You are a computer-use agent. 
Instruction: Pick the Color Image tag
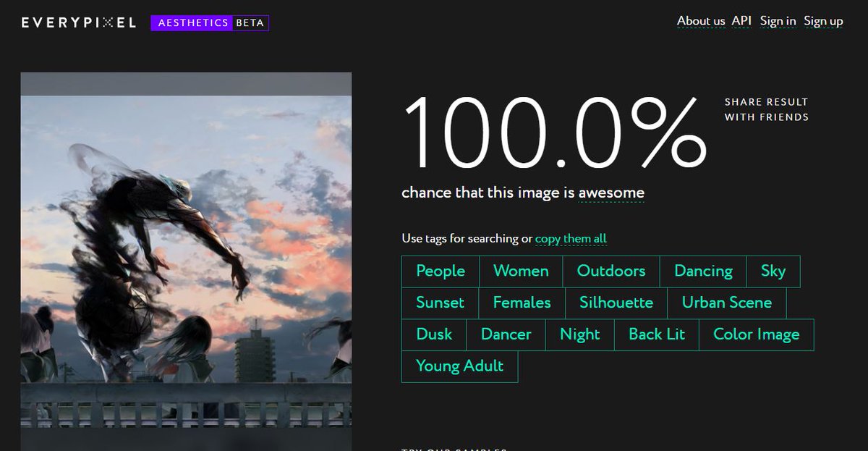coord(757,335)
